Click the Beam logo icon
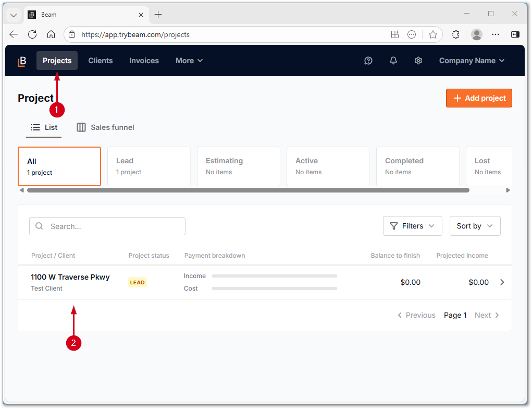Viewport: 532px width, 409px height. coord(22,61)
